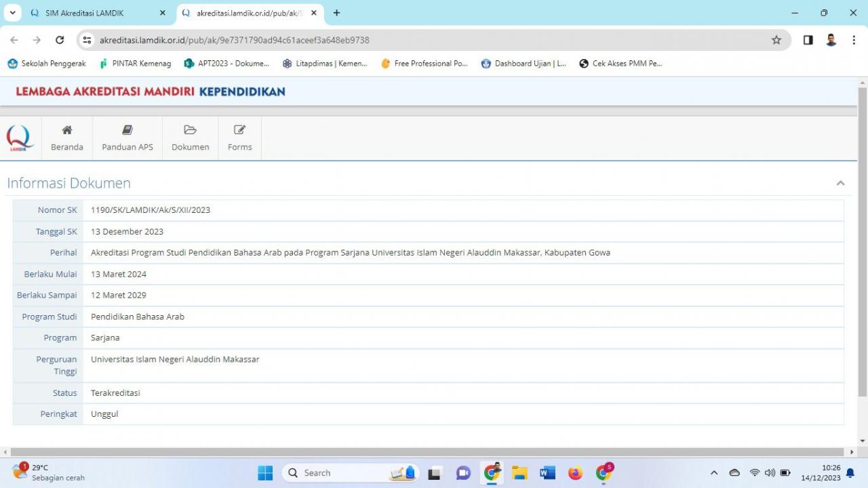Click the horizontal page scrollbar
The image size is (868, 488).
[427, 452]
